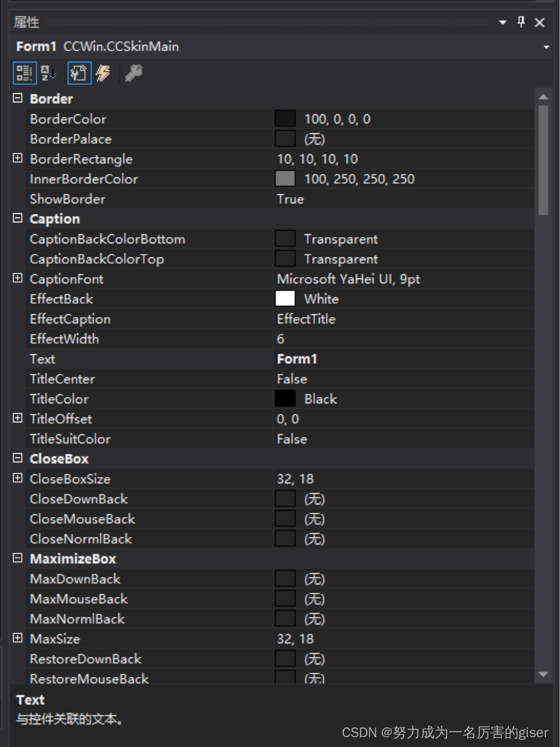
Task: Click the property grid scrollbar thumb
Action: [543, 160]
